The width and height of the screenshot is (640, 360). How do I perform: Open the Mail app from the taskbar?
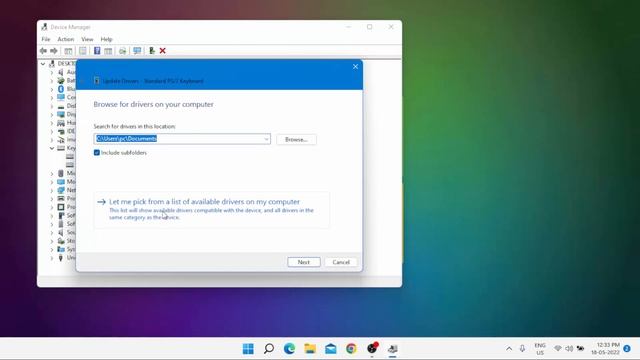click(331, 349)
